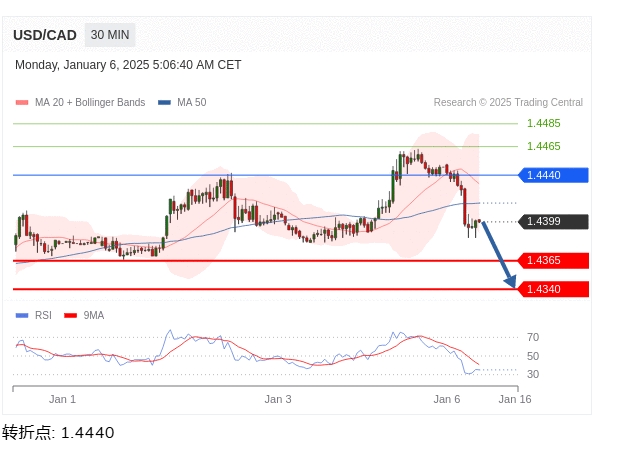
Task: Click the black 1.4399 current price tag
Action: pos(553,221)
